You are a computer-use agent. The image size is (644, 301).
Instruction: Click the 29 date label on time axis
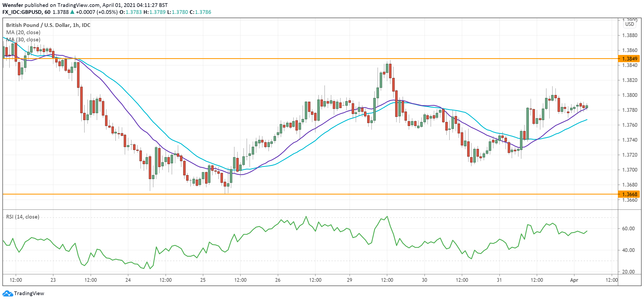tap(349, 280)
